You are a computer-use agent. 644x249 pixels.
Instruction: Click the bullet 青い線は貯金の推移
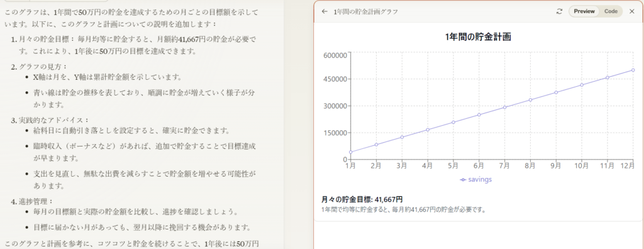click(x=144, y=98)
